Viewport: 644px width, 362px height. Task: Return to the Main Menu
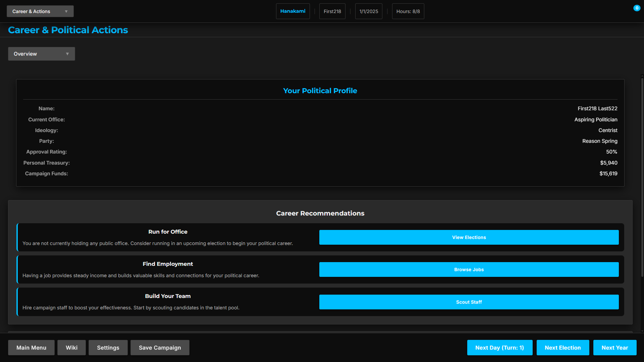(31, 348)
